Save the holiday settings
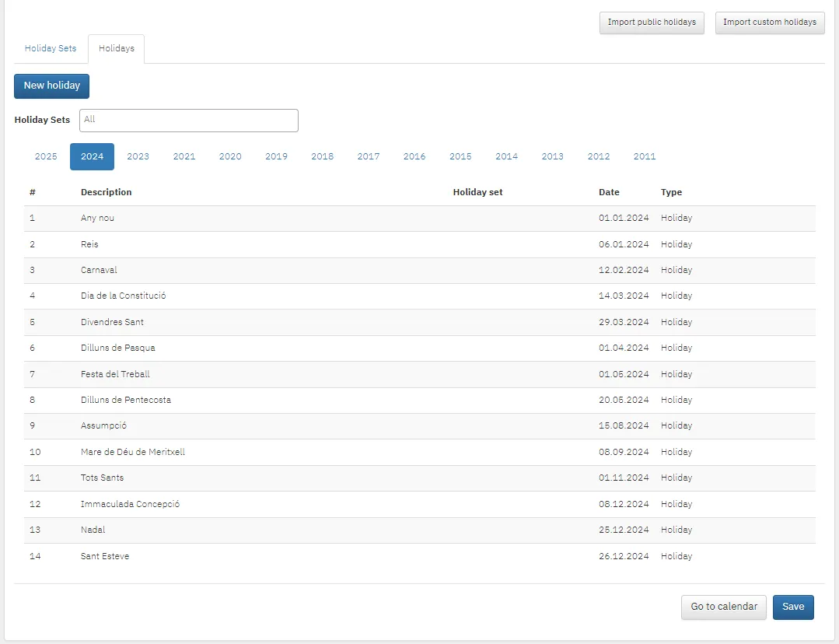 click(x=793, y=607)
